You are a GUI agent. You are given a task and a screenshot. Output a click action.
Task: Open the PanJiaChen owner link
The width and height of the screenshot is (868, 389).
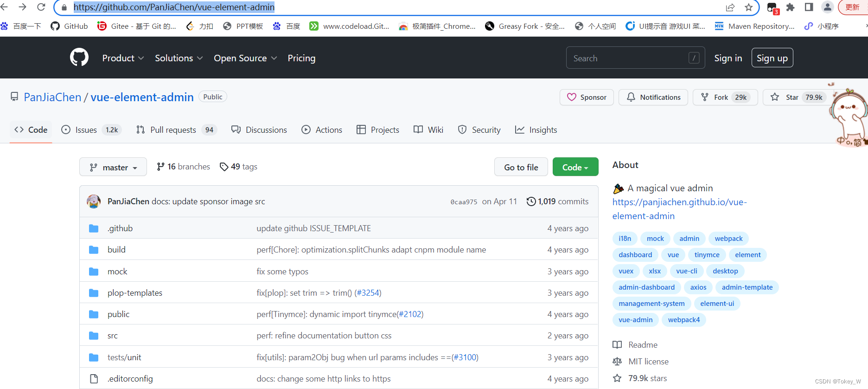coord(52,97)
